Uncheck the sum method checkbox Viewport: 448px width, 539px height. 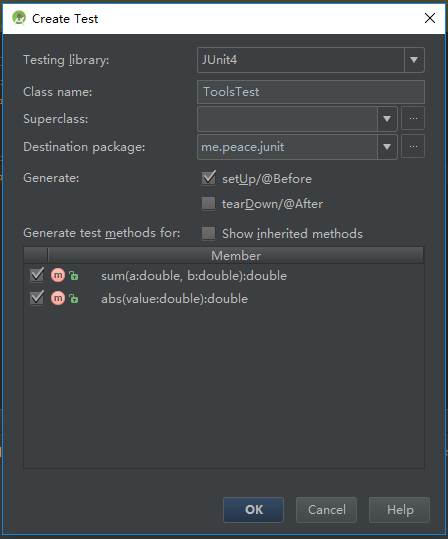coord(37,275)
